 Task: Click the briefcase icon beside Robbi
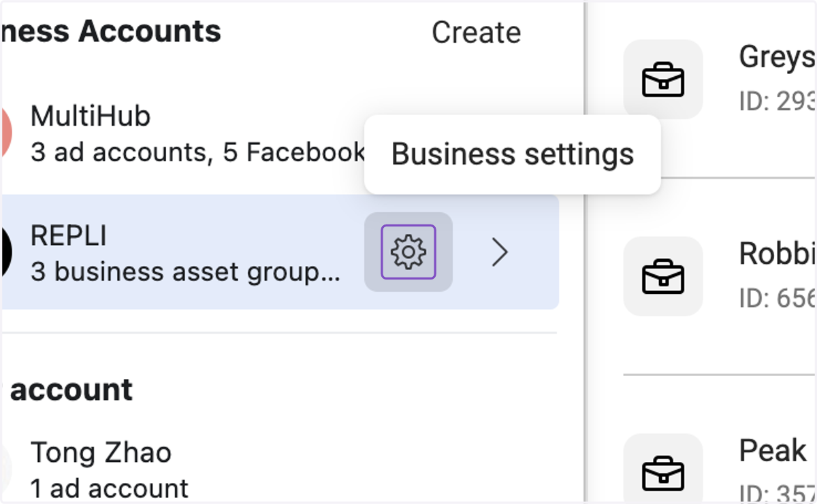(663, 276)
